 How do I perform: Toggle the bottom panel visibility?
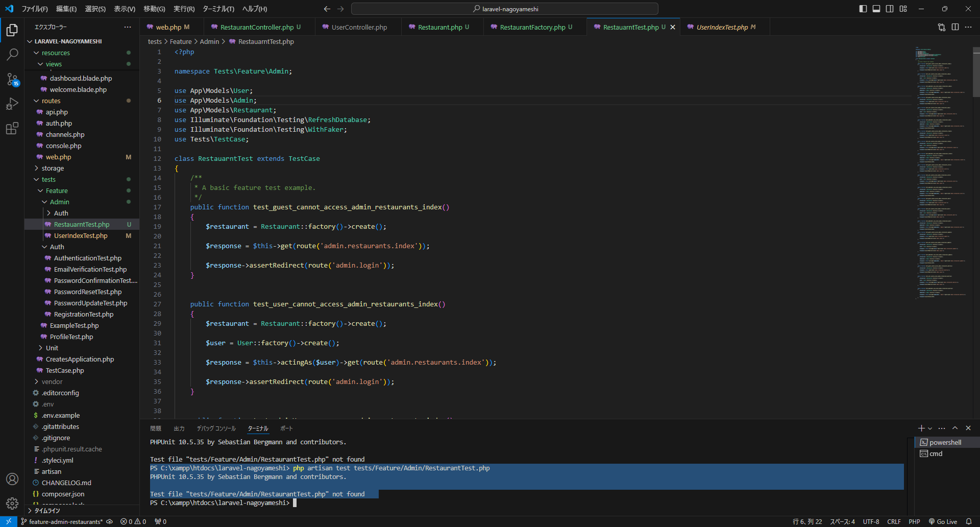pos(876,9)
